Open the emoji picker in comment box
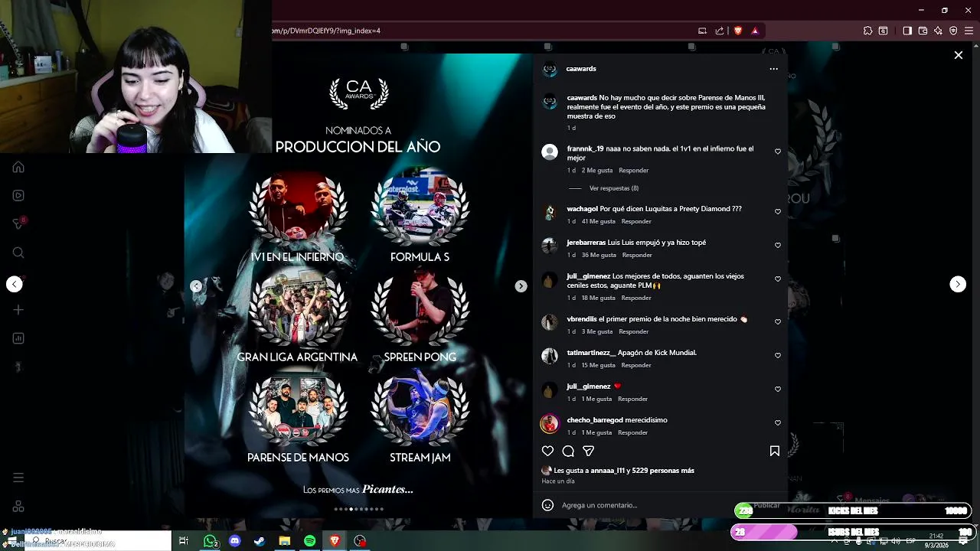The image size is (980, 551). coord(547,505)
